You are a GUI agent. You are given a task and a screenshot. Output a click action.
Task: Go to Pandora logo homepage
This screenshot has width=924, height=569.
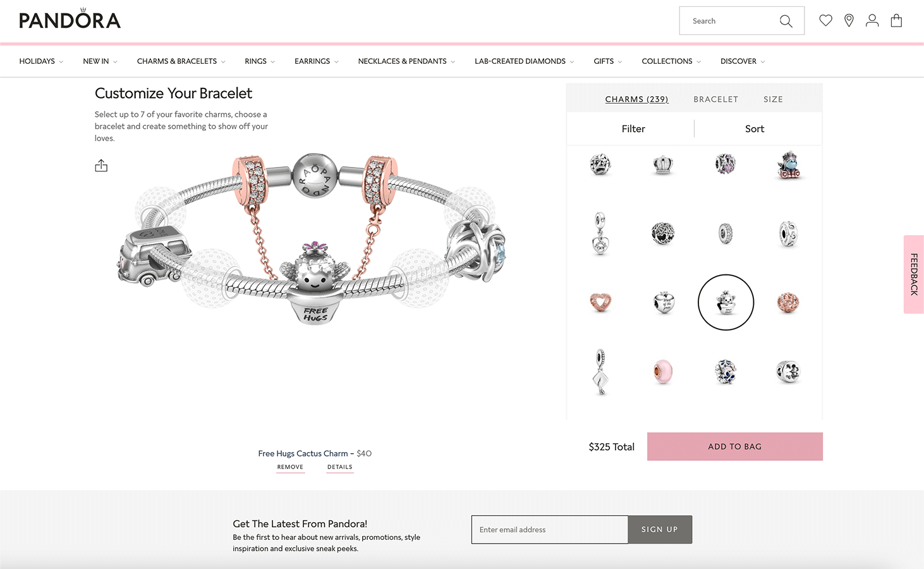pyautogui.click(x=70, y=19)
